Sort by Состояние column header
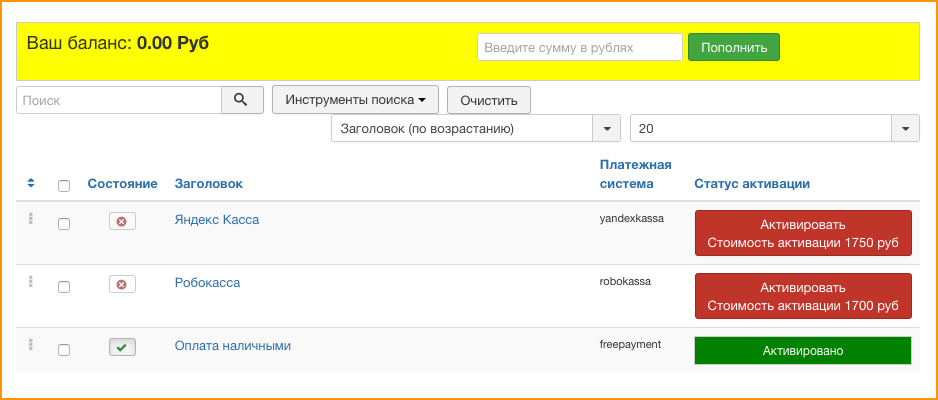The image size is (938, 400). 122,184
